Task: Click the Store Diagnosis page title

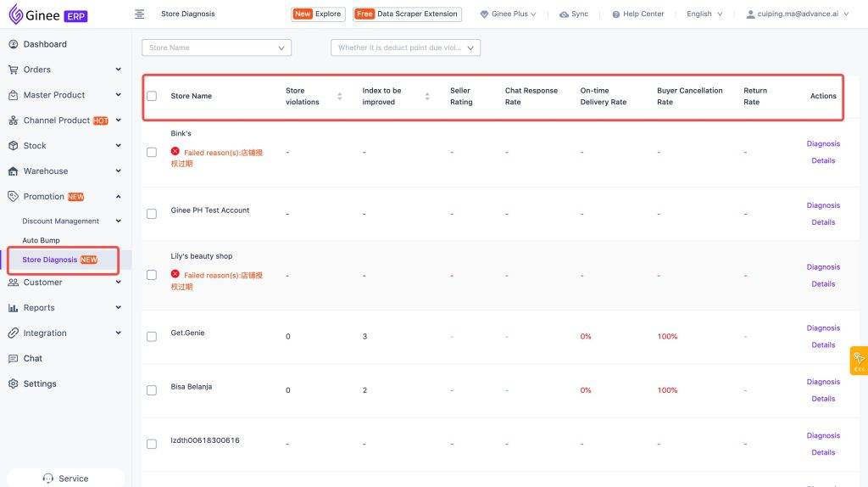Action: (187, 14)
